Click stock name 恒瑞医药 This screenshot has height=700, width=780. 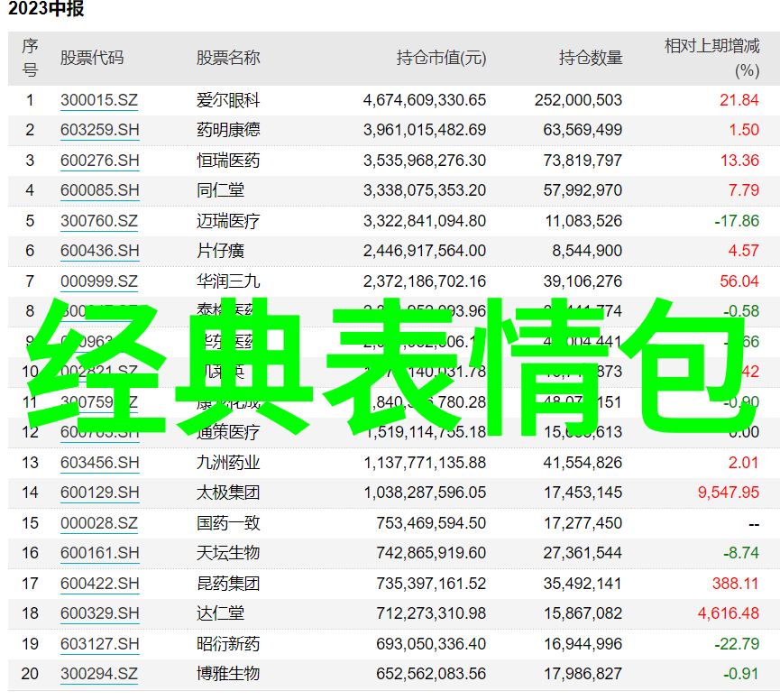(x=228, y=161)
